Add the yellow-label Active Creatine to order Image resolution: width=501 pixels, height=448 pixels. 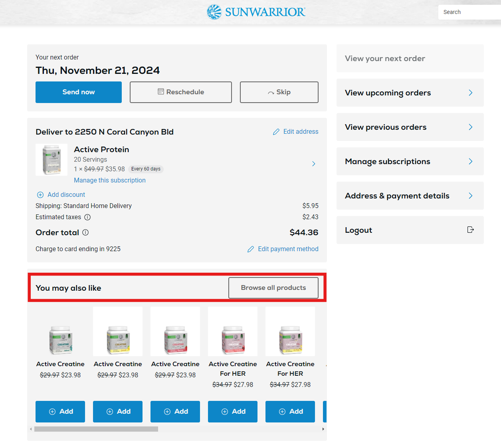[x=118, y=412]
